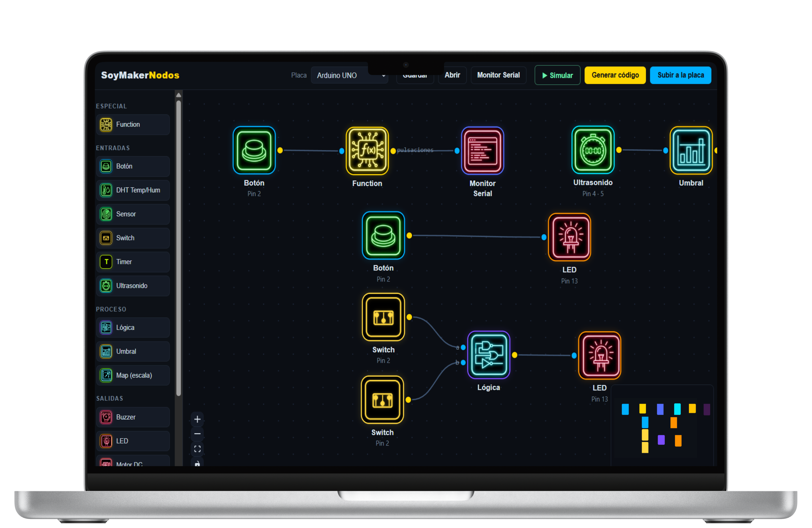Click the Lógica node input port 'b'
Screen dimensions: 812x528
[463, 363]
